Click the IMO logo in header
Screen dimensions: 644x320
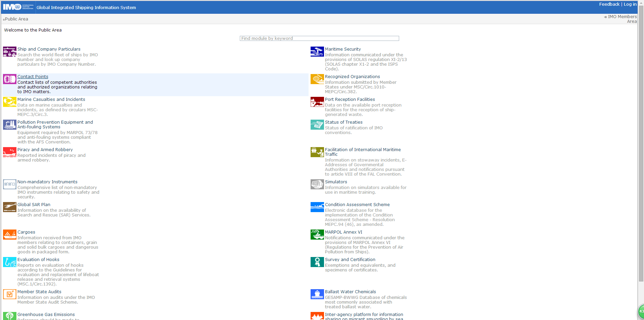pyautogui.click(x=18, y=7)
